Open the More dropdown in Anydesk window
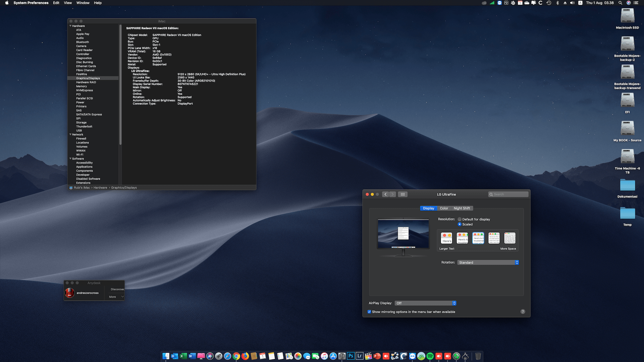Screen dimensions: 644x362 point(116,297)
